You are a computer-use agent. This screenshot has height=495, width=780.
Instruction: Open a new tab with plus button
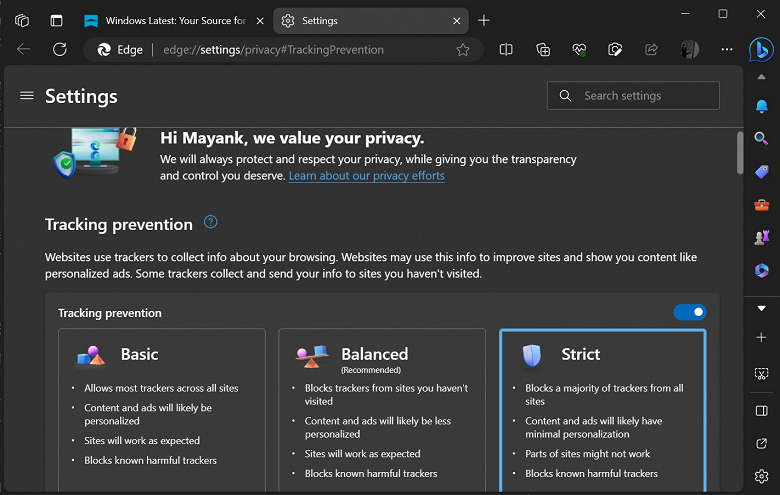[484, 20]
